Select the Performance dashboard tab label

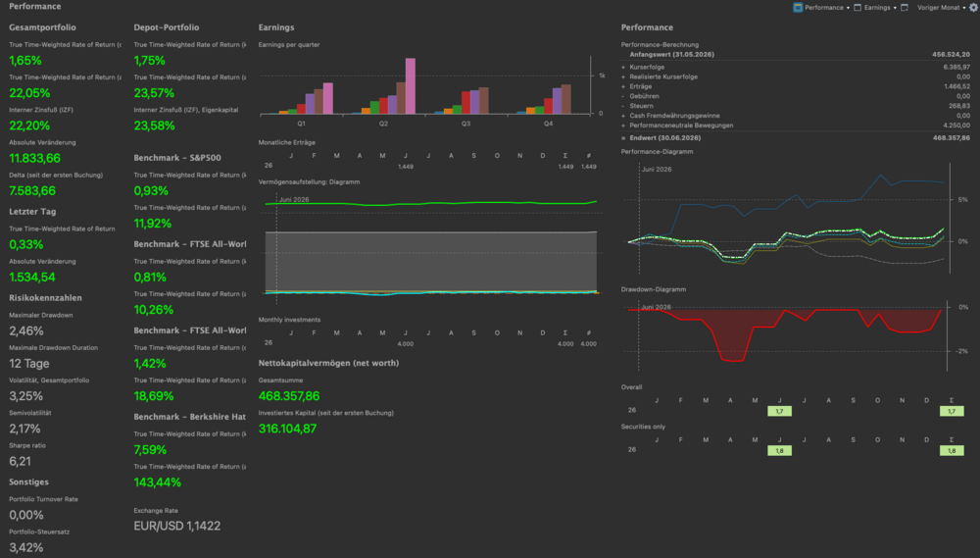pyautogui.click(x=824, y=8)
